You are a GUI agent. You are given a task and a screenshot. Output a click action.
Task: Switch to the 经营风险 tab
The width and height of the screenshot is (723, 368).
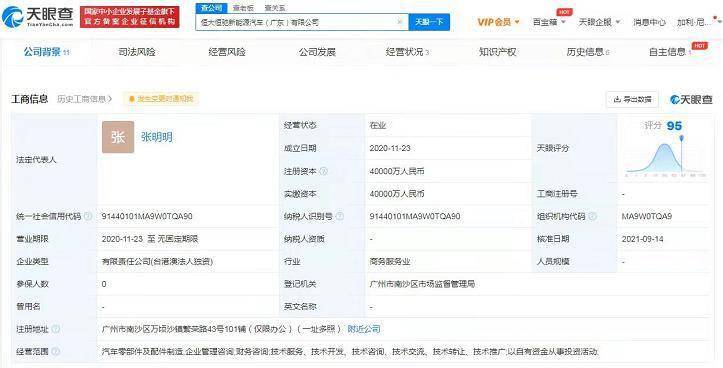227,52
